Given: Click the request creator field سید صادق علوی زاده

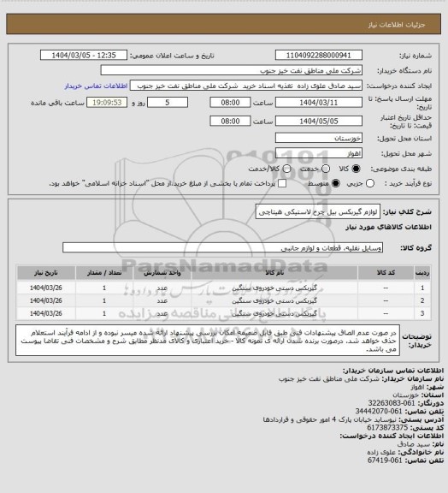Looking at the screenshot, I should coord(246,86).
